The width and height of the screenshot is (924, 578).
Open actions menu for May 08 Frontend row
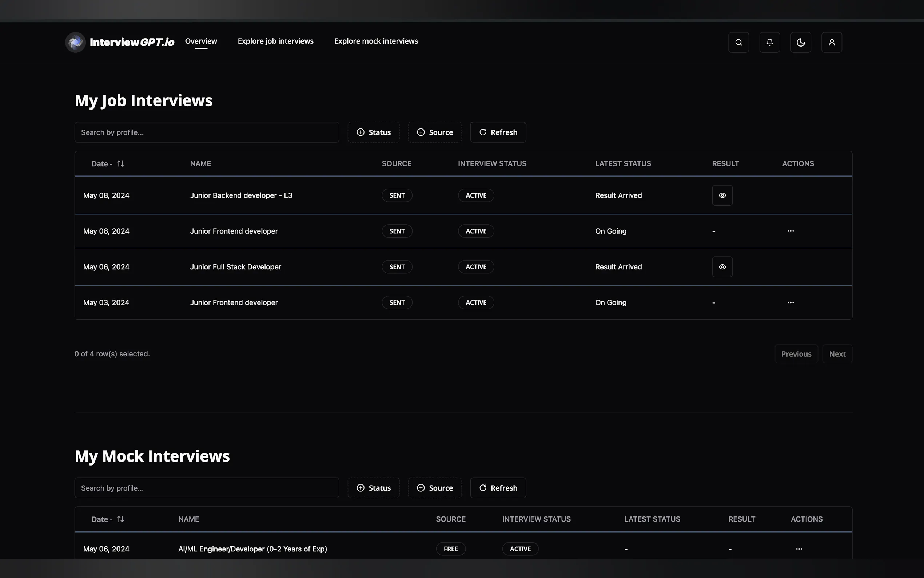[790, 231]
